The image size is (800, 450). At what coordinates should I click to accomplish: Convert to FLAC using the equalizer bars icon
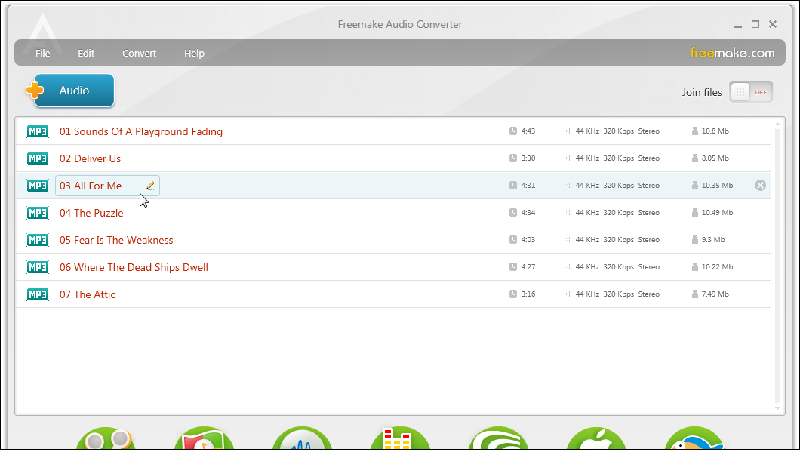pos(400,439)
